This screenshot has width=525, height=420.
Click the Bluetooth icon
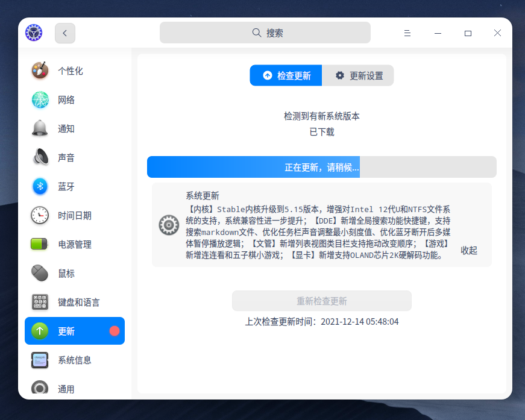pyautogui.click(x=40, y=186)
